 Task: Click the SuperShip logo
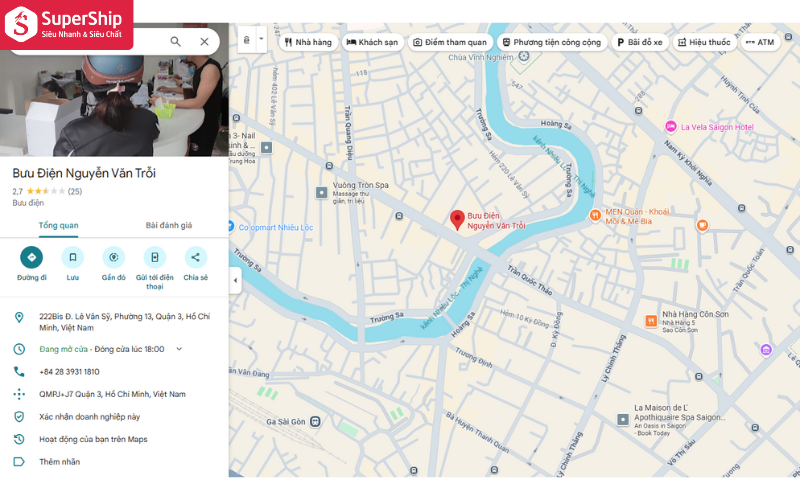[x=66, y=24]
